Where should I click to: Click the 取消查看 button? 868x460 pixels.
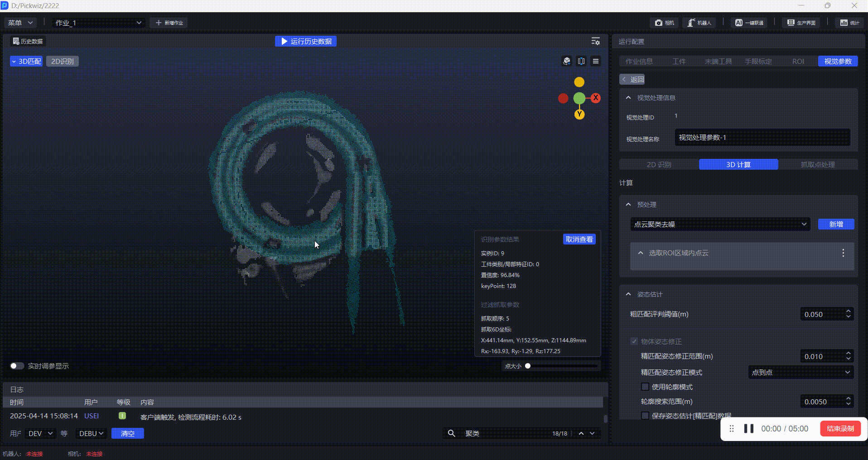pos(579,239)
